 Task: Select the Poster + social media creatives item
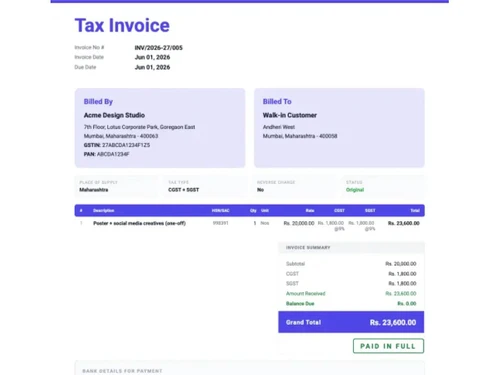pyautogui.click(x=139, y=223)
